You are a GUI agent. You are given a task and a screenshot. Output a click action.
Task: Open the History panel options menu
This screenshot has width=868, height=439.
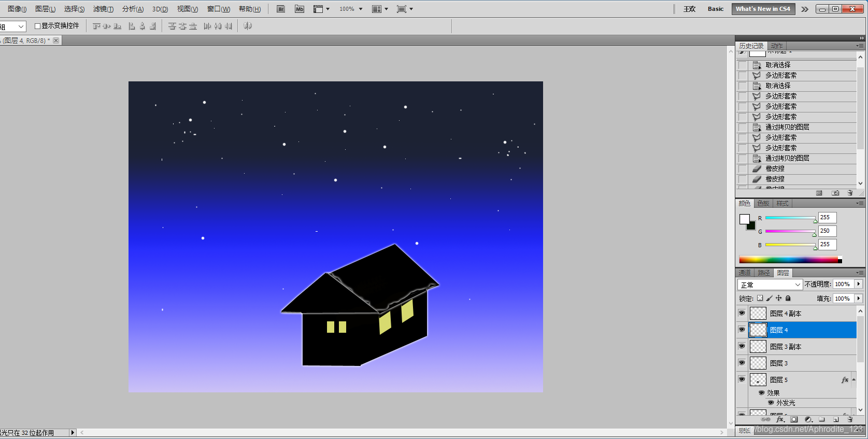pos(860,46)
